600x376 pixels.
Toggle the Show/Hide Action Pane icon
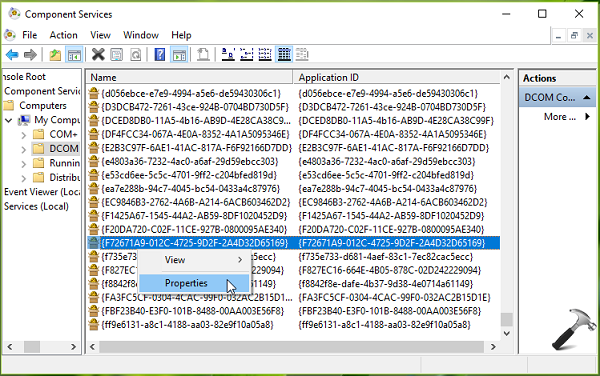[179, 55]
